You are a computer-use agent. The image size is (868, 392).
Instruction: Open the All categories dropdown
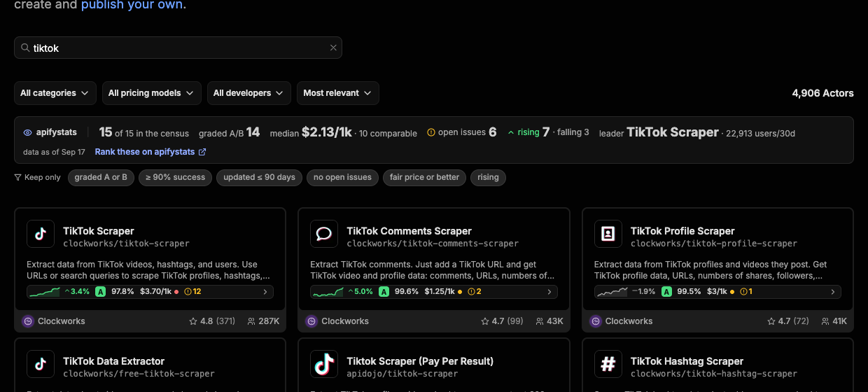55,93
